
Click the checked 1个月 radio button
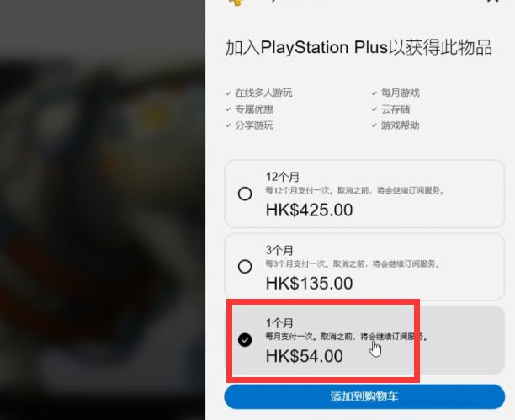pos(245,340)
